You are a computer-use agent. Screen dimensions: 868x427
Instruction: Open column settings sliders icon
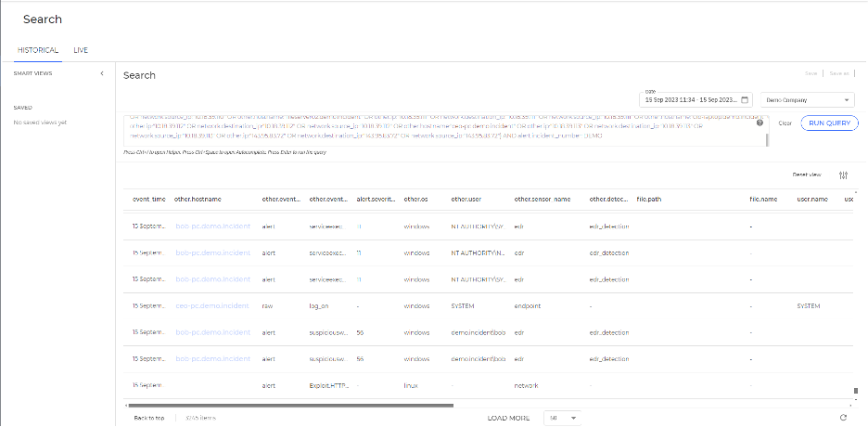tap(843, 175)
